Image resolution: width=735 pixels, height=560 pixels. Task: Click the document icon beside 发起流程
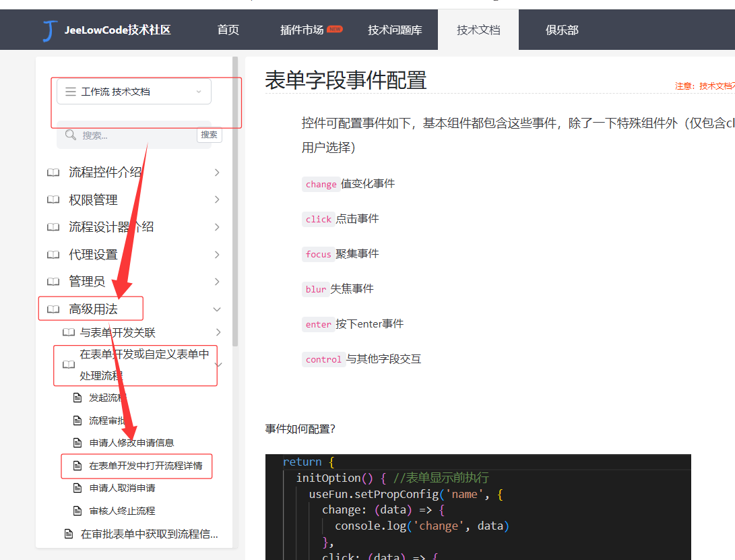tap(77, 398)
